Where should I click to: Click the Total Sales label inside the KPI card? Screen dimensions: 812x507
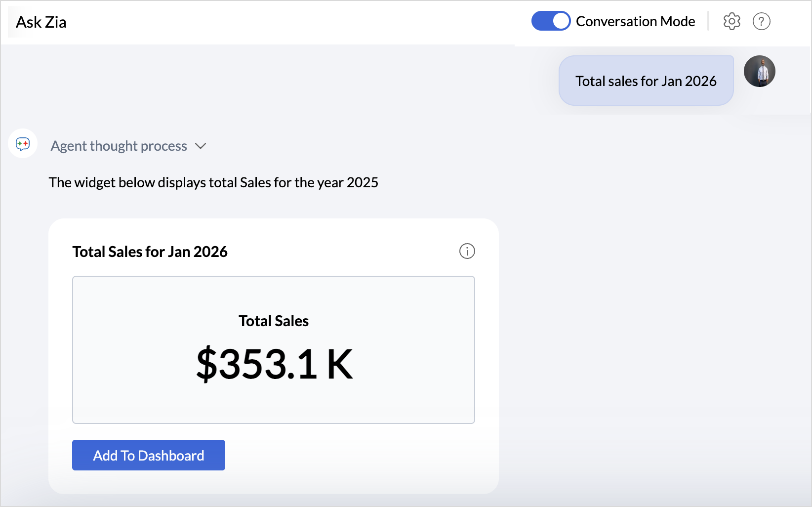(x=274, y=321)
